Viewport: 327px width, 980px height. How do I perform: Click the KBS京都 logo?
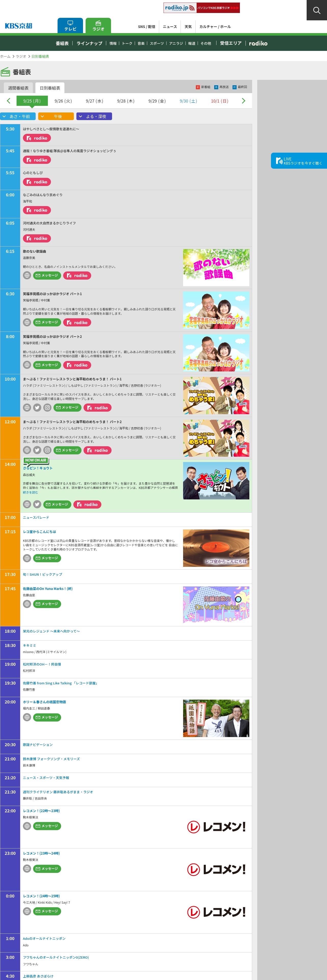19,26
